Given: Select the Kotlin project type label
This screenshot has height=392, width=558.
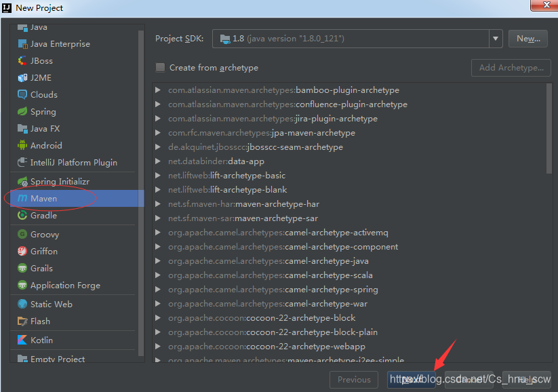Looking at the screenshot, I should 41,340.
